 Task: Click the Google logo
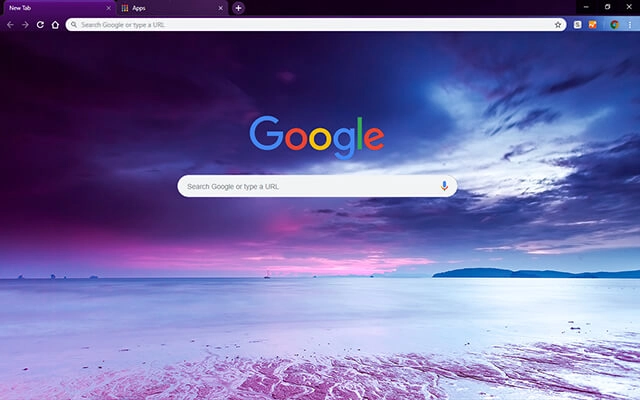point(316,137)
